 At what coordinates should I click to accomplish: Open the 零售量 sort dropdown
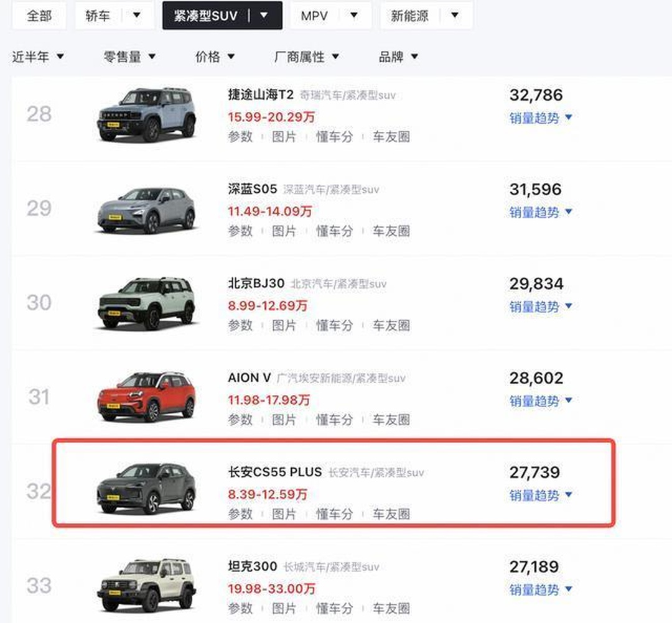pos(129,57)
